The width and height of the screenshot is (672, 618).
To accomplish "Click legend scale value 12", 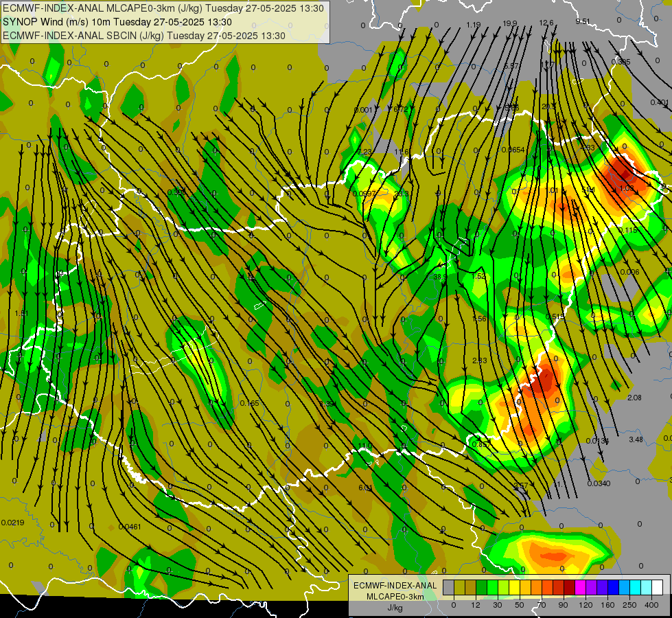I will point(475,605).
